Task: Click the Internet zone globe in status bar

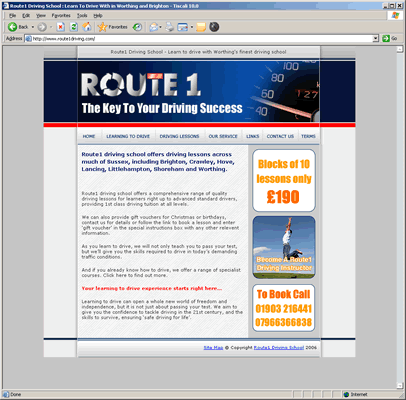Action: [346, 394]
